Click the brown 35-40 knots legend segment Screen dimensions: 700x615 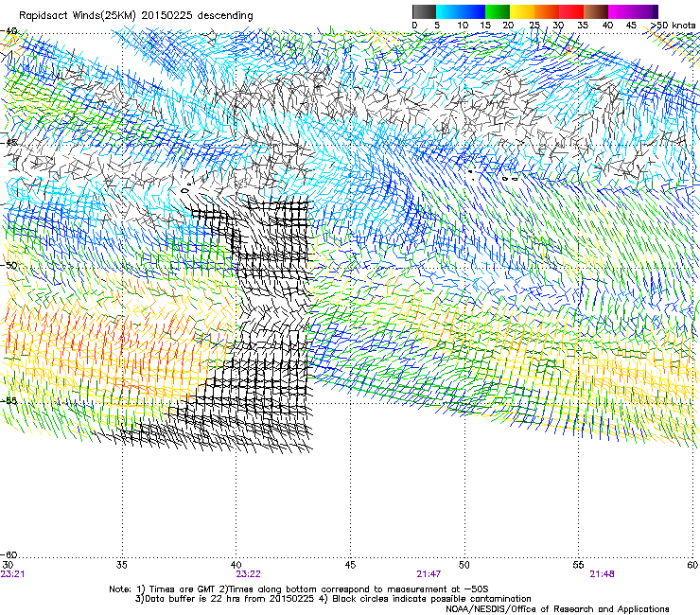pos(596,11)
